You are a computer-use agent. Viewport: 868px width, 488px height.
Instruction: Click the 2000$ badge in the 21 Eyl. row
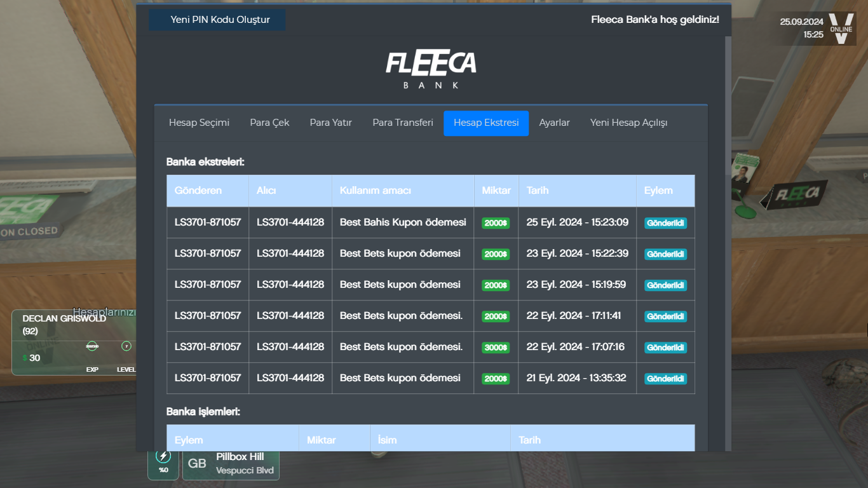496,379
